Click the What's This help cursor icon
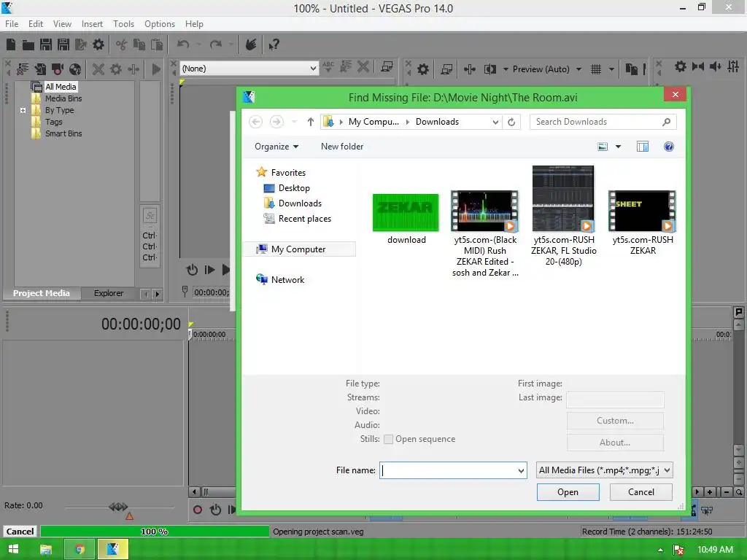 click(x=274, y=44)
